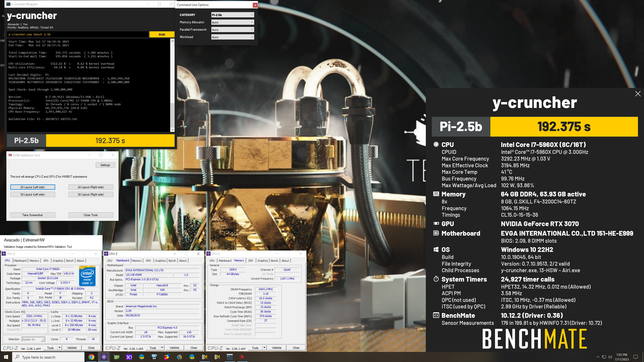Open the HWiNFO bar-chart icon in taskbar
Image resolution: width=644 pixels, height=362 pixels.
(x=154, y=357)
